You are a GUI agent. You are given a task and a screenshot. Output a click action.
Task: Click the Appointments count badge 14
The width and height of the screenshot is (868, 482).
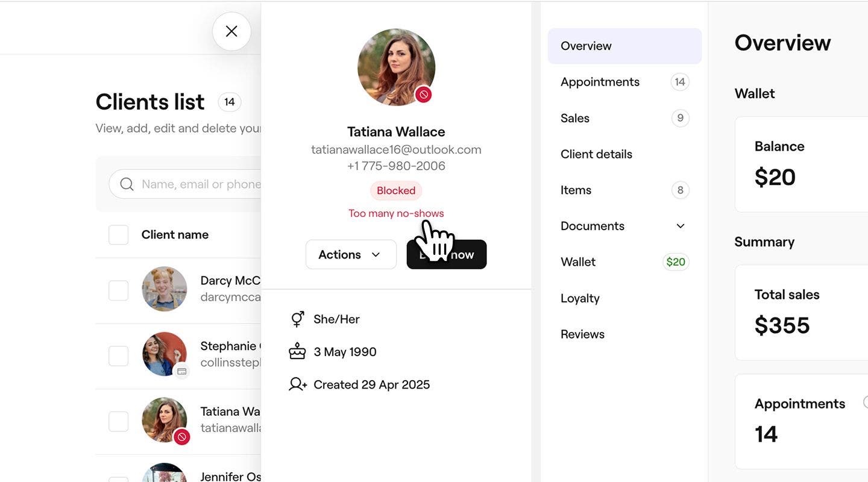(680, 82)
